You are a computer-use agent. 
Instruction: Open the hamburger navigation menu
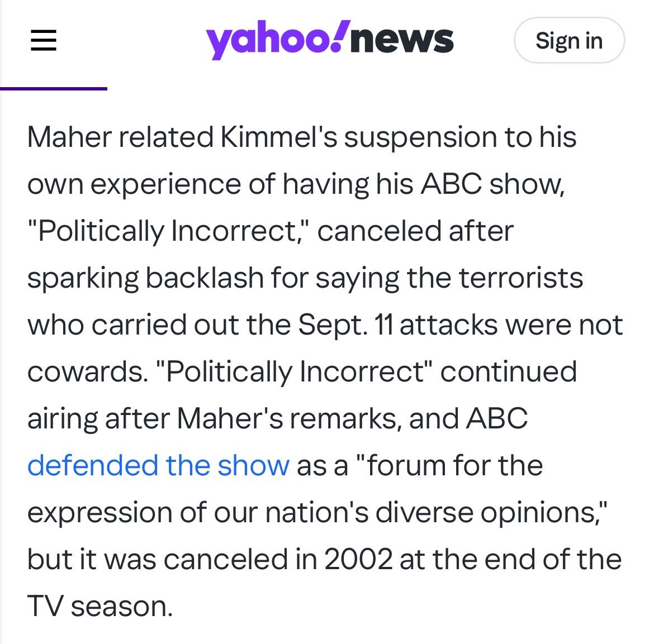pos(43,40)
